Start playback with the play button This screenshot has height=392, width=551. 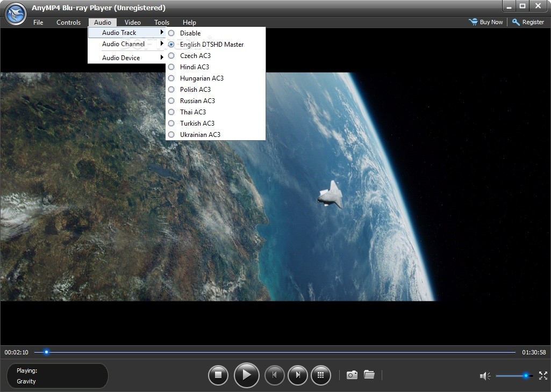click(246, 375)
